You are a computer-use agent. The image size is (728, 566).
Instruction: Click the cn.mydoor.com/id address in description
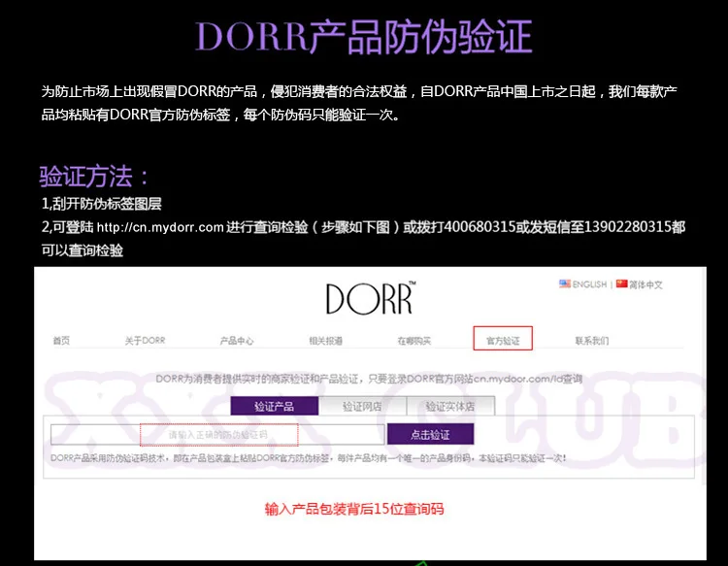pyautogui.click(x=518, y=379)
